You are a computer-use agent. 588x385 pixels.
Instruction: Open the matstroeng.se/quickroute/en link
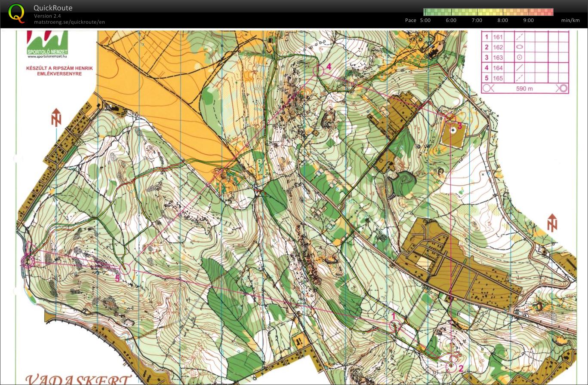tap(69, 22)
